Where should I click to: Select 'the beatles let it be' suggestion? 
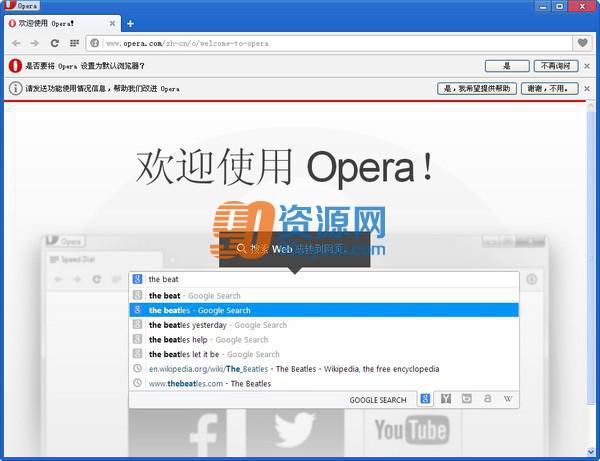click(x=324, y=354)
